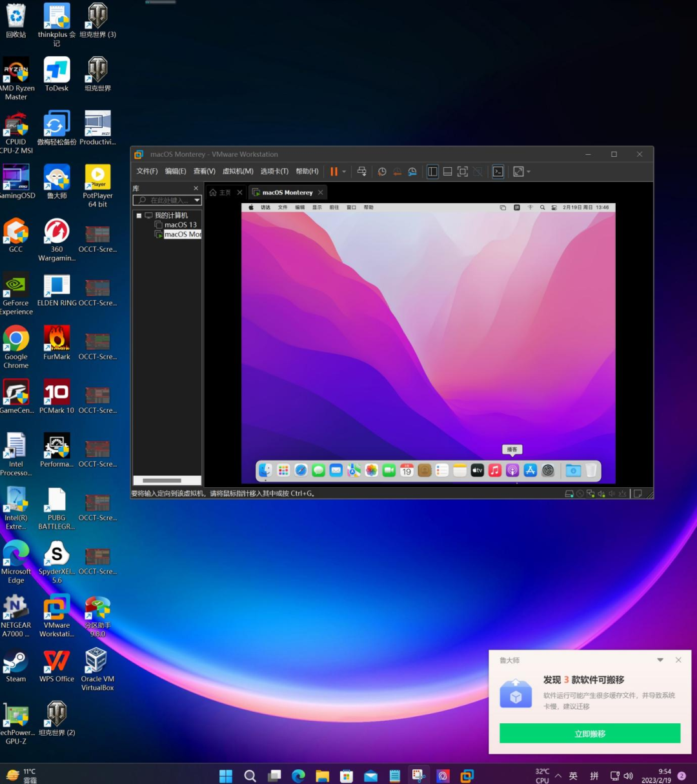Screen dimensions: 697x784
Task: Click the Apple menu in macOS guest
Action: [251, 208]
